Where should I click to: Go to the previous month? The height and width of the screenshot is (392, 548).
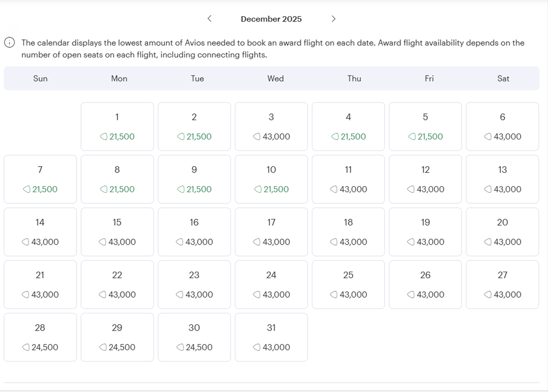click(209, 19)
